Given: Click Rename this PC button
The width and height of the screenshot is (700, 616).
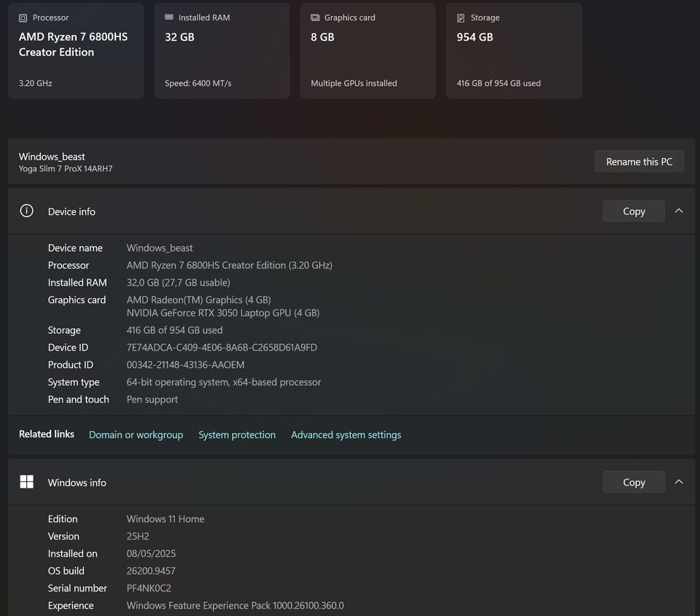Looking at the screenshot, I should pyautogui.click(x=639, y=162).
